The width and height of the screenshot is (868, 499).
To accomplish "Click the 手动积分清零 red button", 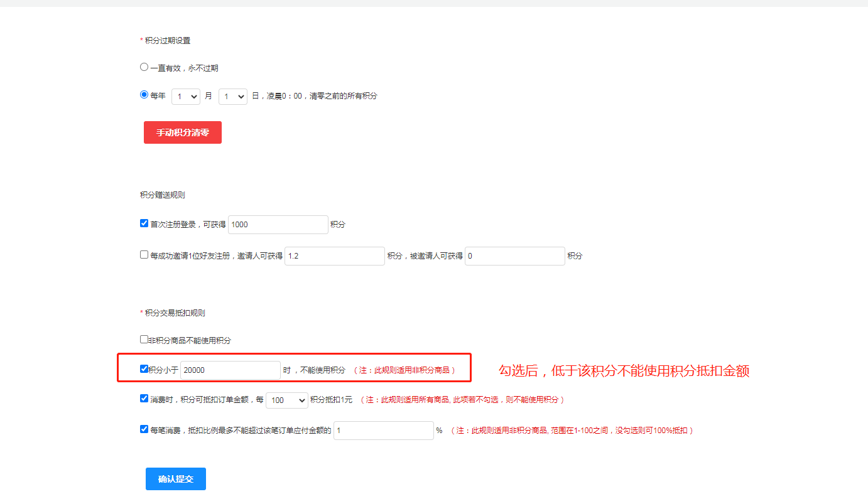I will (x=182, y=132).
